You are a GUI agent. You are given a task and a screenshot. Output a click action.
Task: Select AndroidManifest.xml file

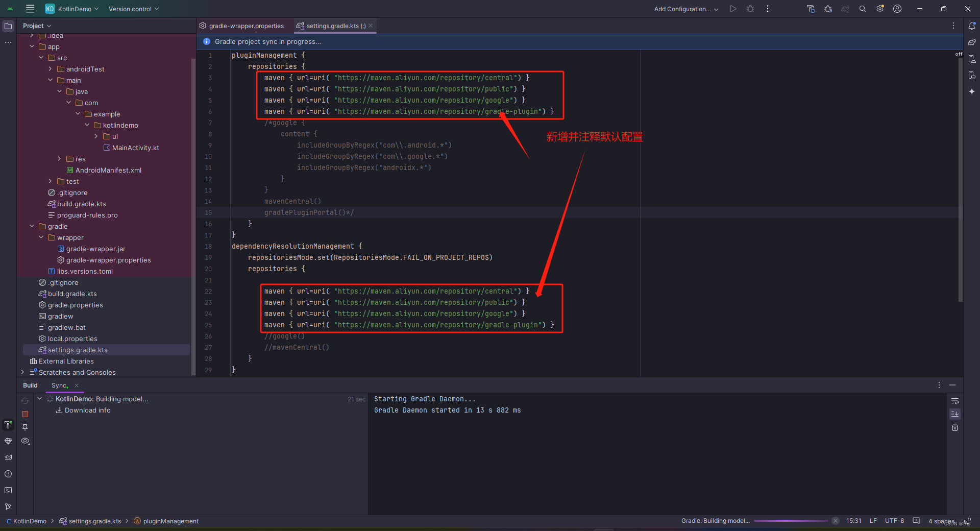pos(104,170)
